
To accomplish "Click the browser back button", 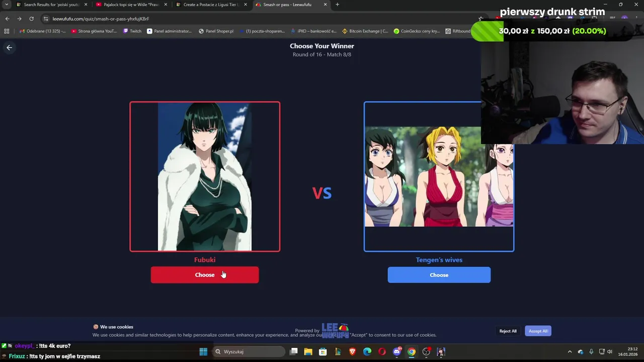I will tap(7, 19).
